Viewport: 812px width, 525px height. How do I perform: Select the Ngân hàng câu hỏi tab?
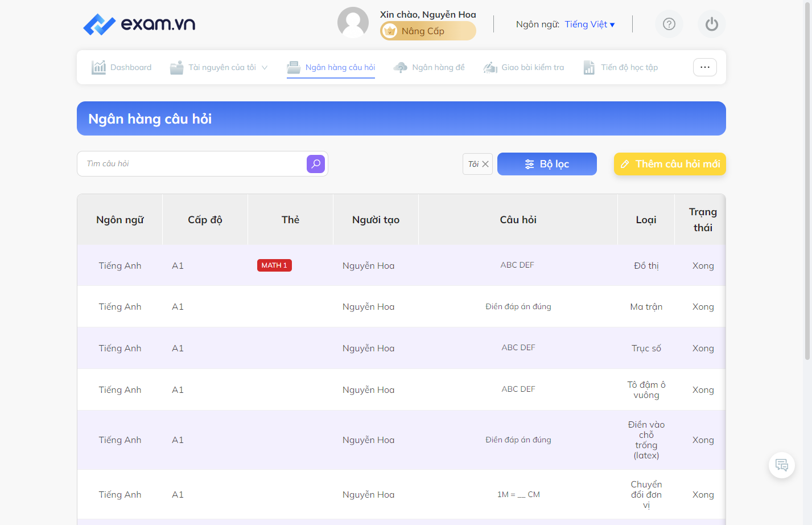(331, 67)
